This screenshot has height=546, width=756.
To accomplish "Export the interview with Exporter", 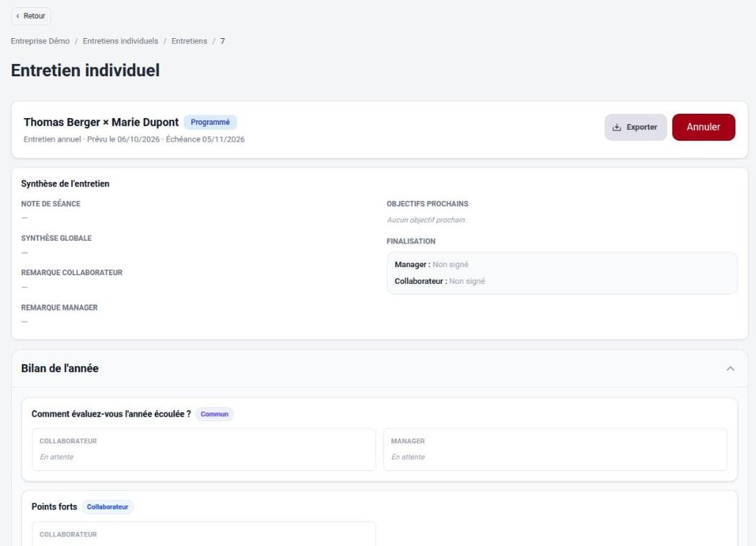I will [636, 127].
